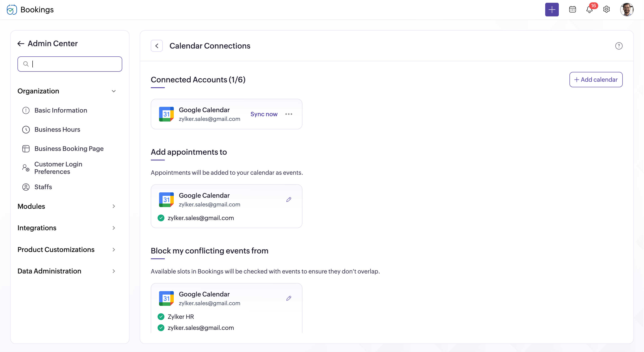Click the Admin Center search field
This screenshot has height=352, width=644.
pos(75,64)
